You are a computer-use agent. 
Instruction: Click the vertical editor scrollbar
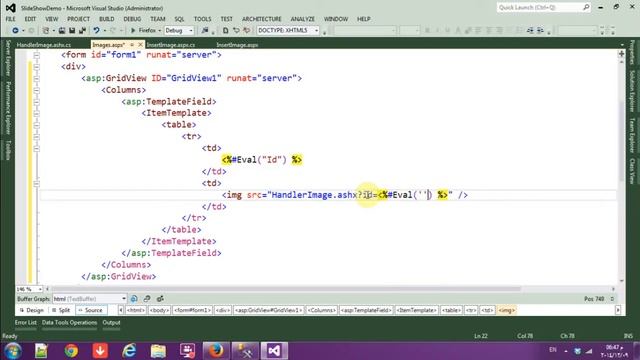621,141
